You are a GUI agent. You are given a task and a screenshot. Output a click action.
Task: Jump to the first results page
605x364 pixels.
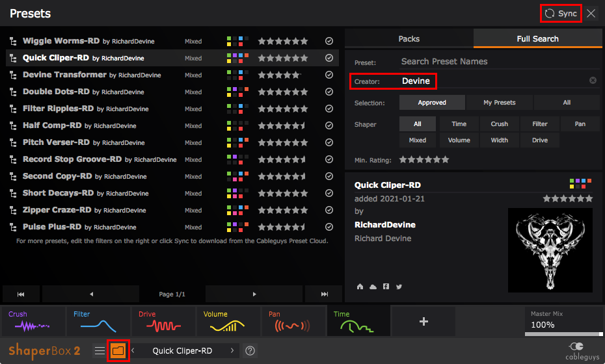tap(21, 294)
